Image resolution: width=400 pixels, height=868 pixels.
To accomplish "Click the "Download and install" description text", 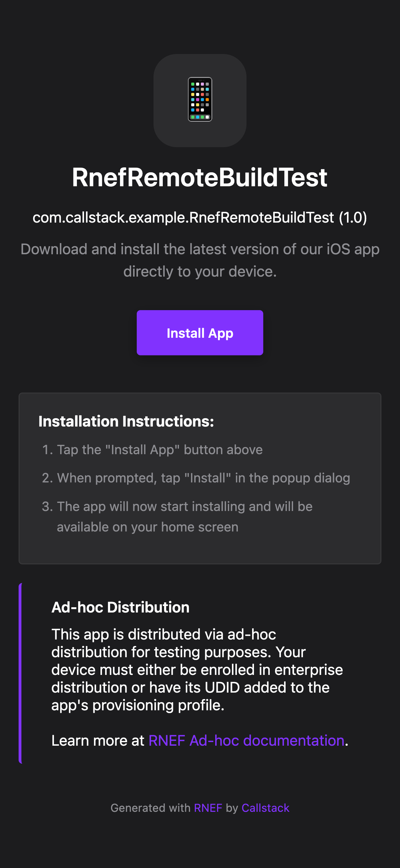I will pos(200,249).
